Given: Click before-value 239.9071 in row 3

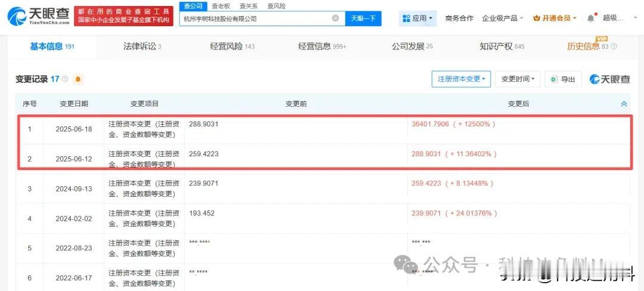Looking at the screenshot, I should coord(203,184).
